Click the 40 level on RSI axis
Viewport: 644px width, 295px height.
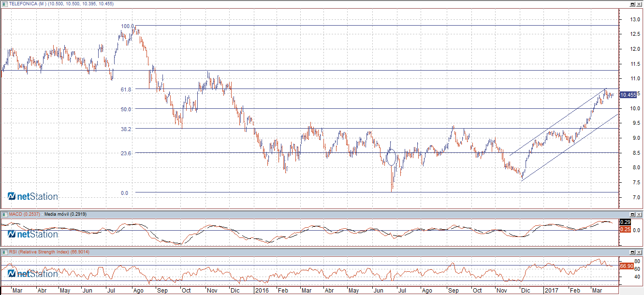coord(637,277)
